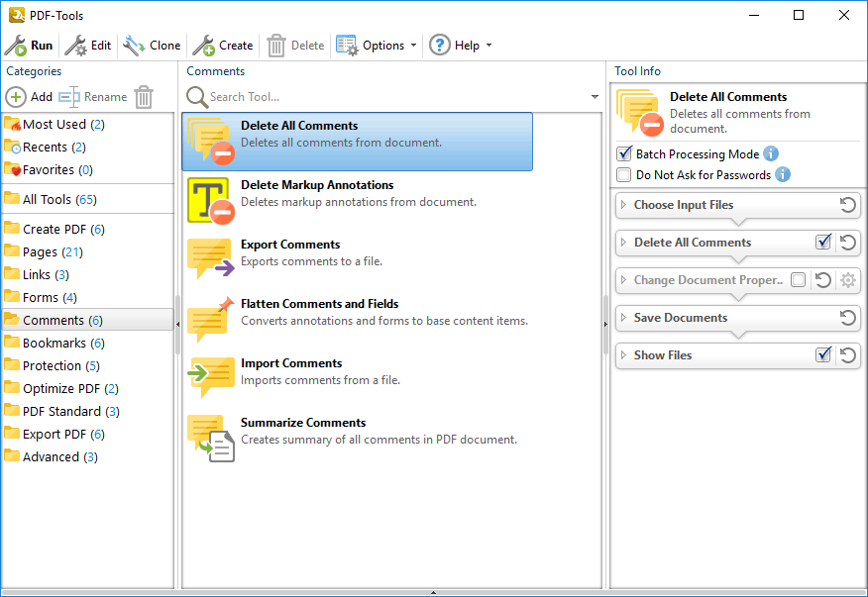868x597 pixels.
Task: Reset the Show Files step
Action: (x=847, y=355)
